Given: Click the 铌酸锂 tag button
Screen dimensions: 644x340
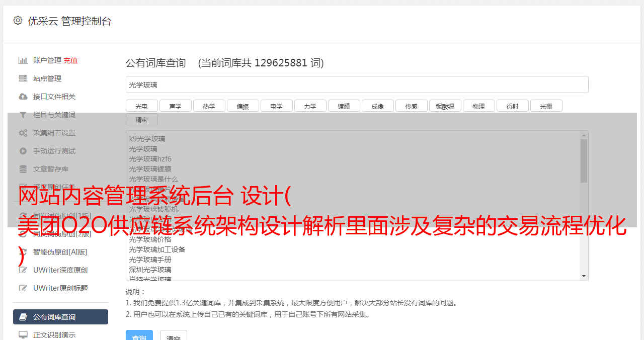Looking at the screenshot, I should [x=445, y=106].
